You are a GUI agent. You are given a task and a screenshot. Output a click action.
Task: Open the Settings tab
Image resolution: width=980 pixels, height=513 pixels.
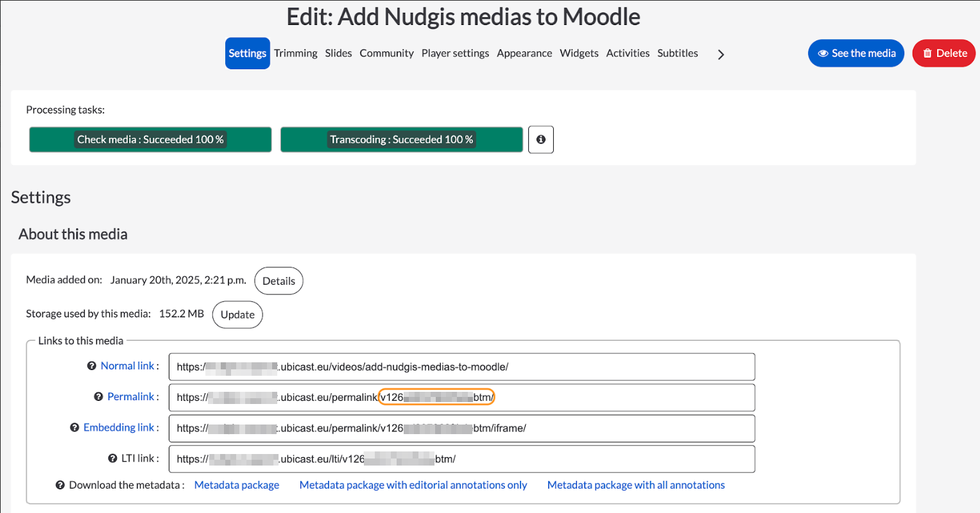point(248,53)
